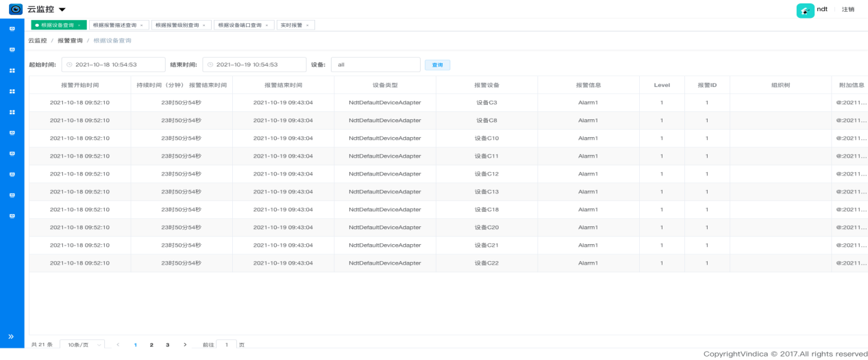Go to the previous page with the left arrow
The width and height of the screenshot is (868, 360).
coord(119,344)
